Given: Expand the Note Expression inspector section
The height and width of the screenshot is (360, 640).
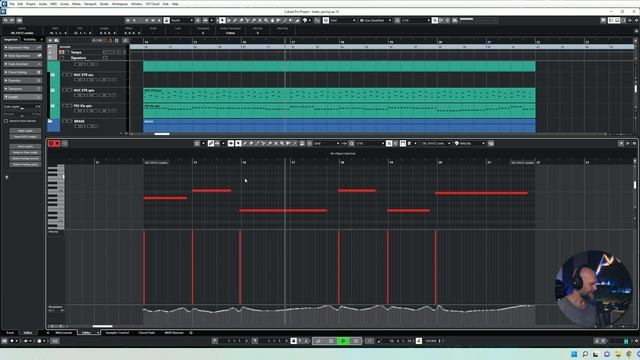Looking at the screenshot, I should 22,56.
